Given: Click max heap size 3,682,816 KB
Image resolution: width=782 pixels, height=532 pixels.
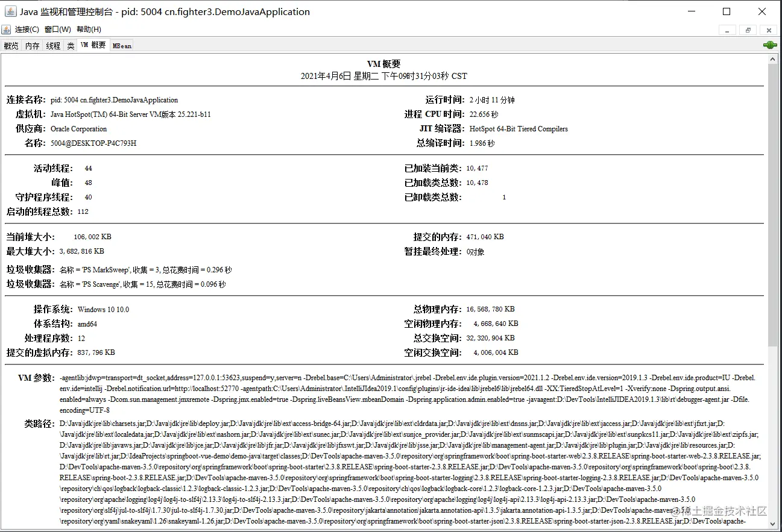Looking at the screenshot, I should click(81, 252).
